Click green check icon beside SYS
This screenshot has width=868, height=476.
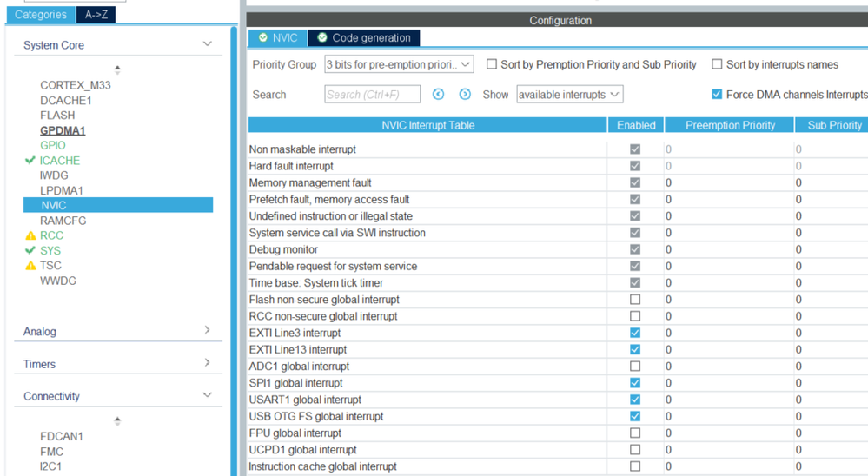click(30, 250)
